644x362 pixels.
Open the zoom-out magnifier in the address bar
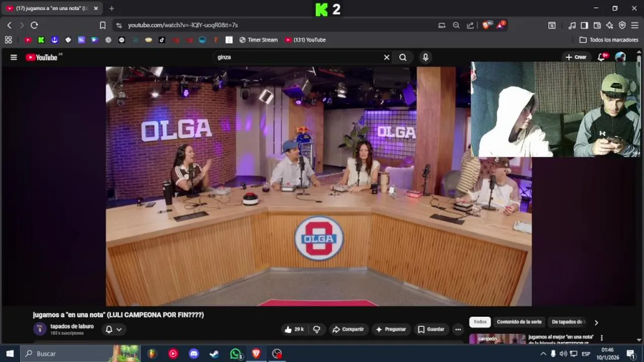(x=456, y=25)
